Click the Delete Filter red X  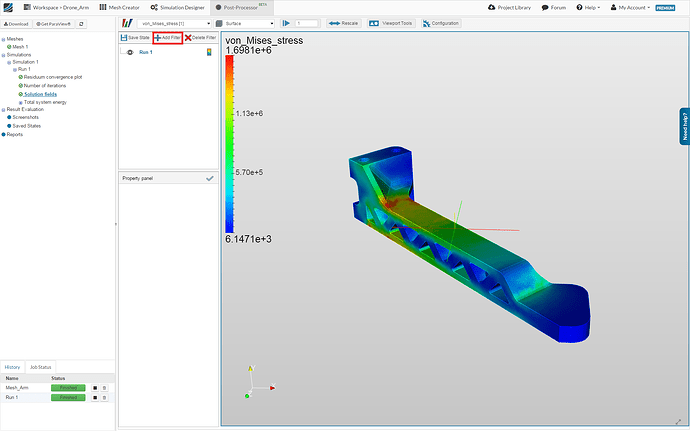(188, 37)
